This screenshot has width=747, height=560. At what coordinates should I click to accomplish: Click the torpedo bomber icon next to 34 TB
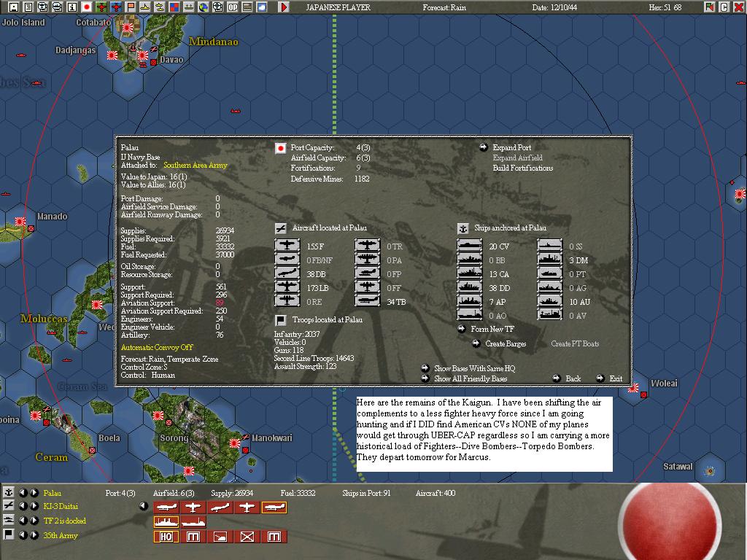368,301
